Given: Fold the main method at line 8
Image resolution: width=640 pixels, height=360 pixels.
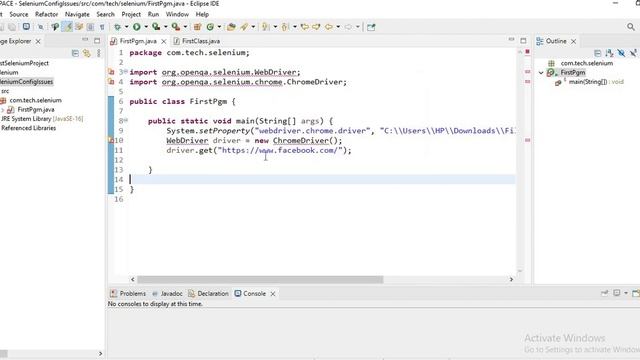Looking at the screenshot, I should (x=126, y=120).
